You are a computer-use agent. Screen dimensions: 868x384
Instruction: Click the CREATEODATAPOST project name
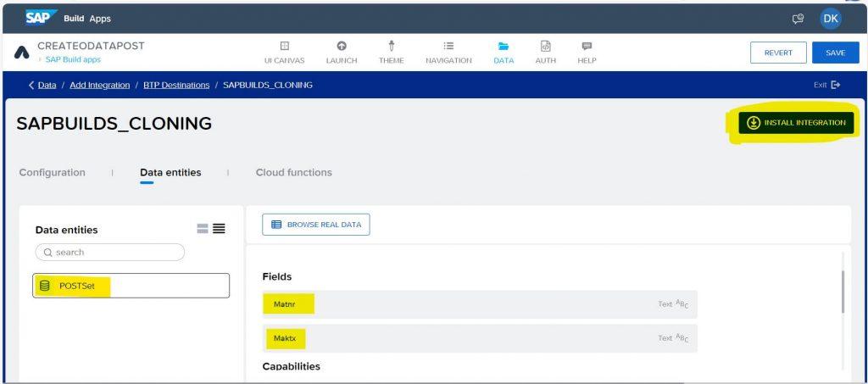click(x=91, y=46)
